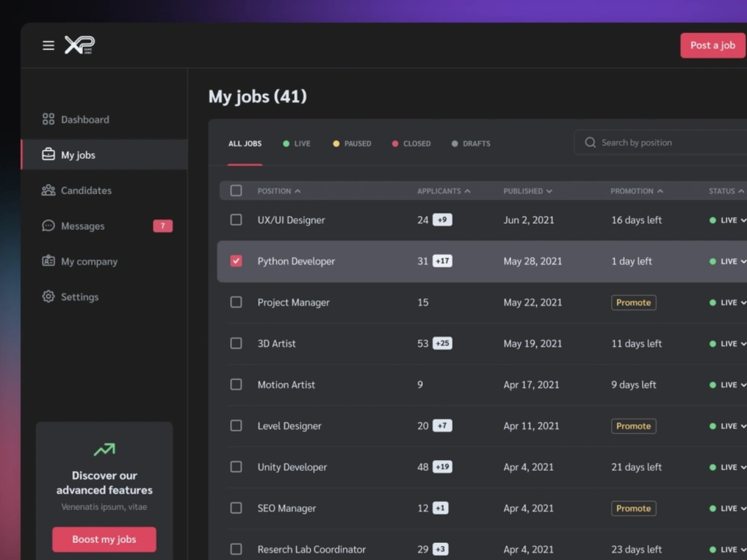The height and width of the screenshot is (560, 747).
Task: Open status dropdown for UX/UI Designer
Action: (728, 220)
